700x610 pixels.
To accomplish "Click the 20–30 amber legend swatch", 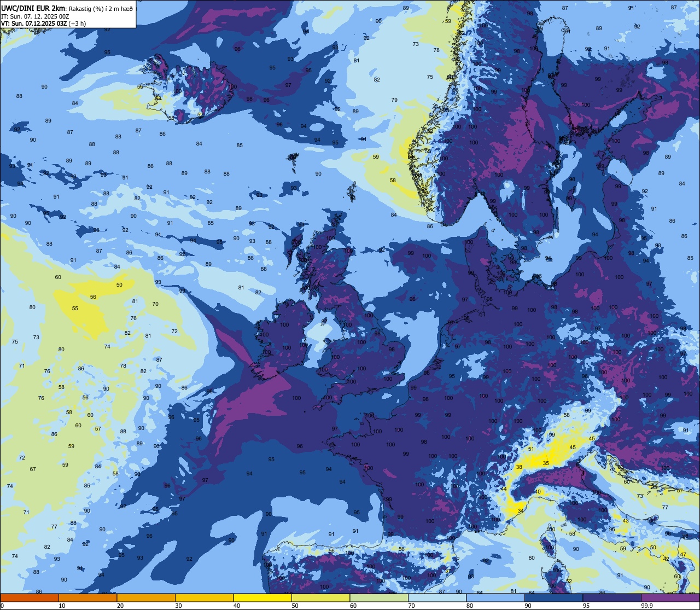I will (x=146, y=597).
